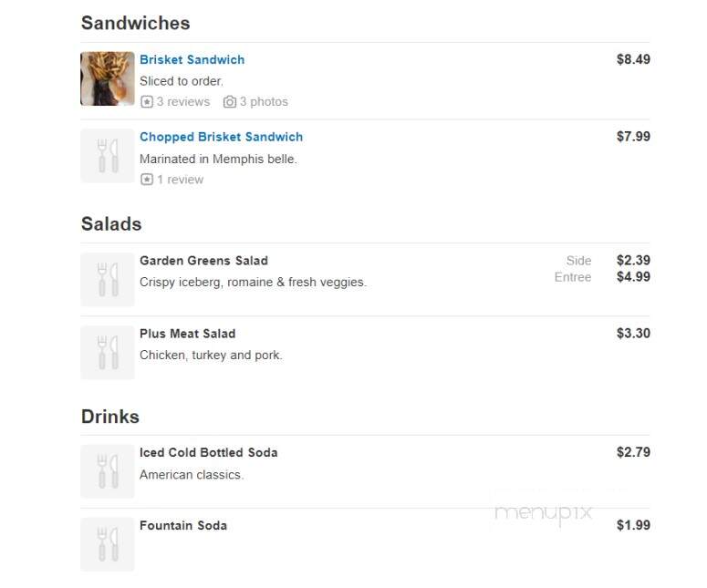Click the Chopped Brisket Sandwich placeholder utensils icon
Screen dimensions: 707x588
click(x=108, y=156)
